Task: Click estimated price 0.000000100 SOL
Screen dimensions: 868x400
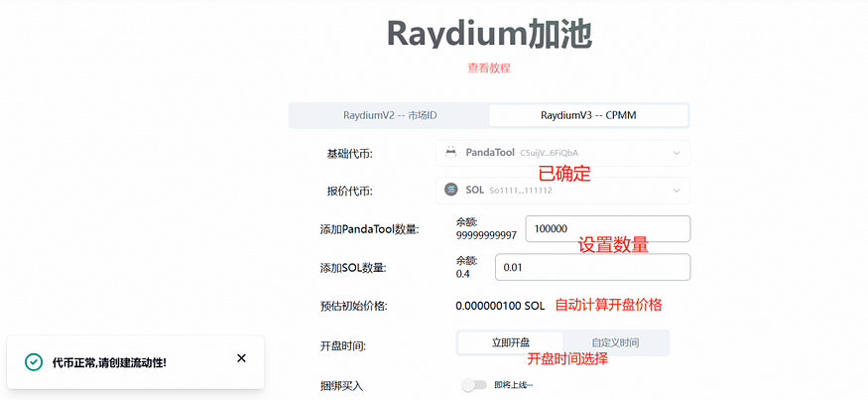Action: tap(500, 306)
